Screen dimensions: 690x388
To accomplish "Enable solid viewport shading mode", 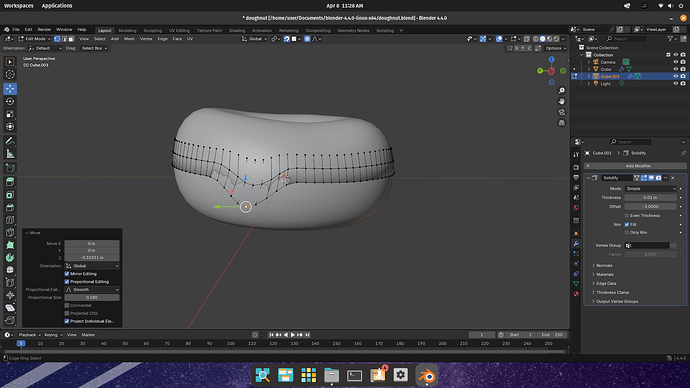I will (543, 39).
